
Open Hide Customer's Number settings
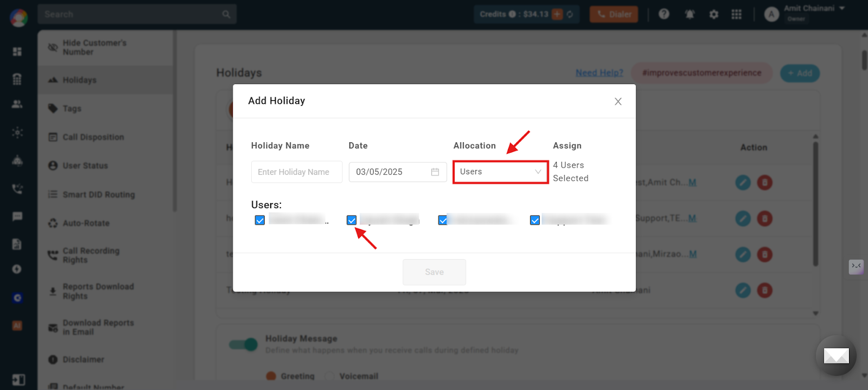coord(106,47)
